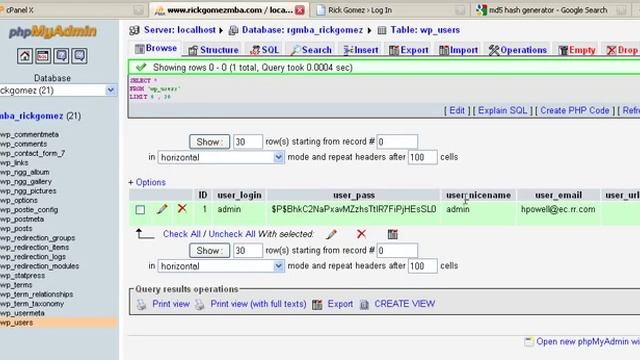
Task: Open the SQL query window icon
Action: (43, 56)
